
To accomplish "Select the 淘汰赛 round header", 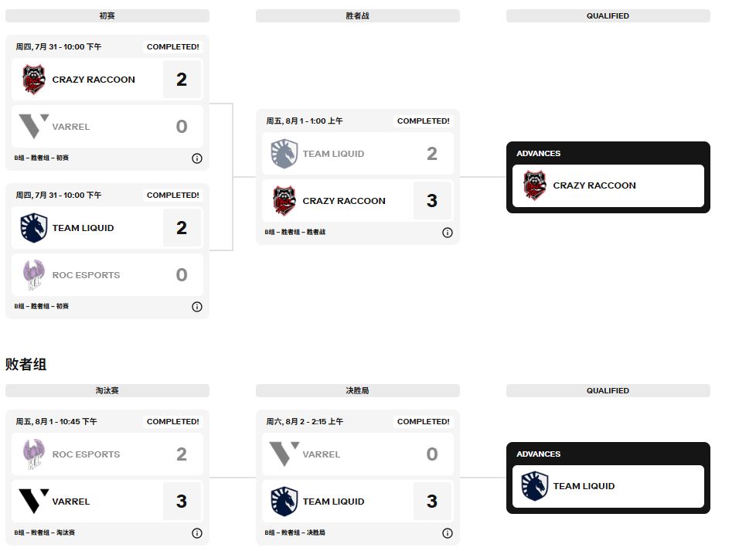I will 107,391.
